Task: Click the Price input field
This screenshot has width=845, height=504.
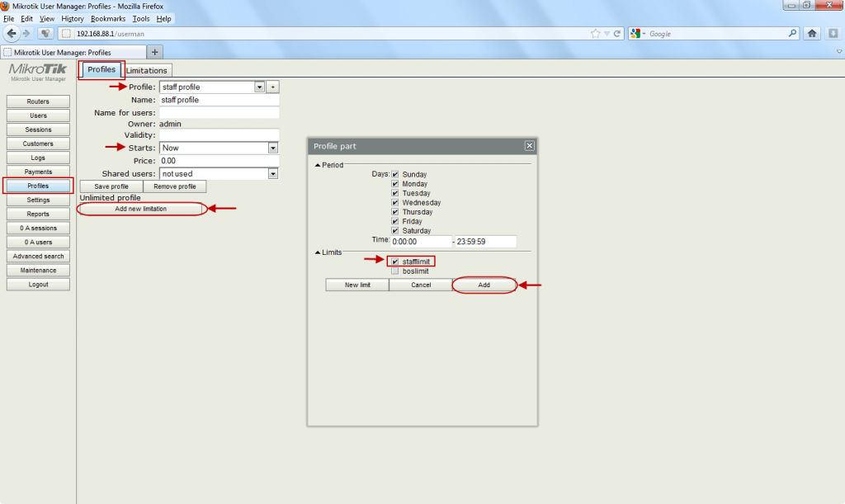Action: tap(220, 161)
